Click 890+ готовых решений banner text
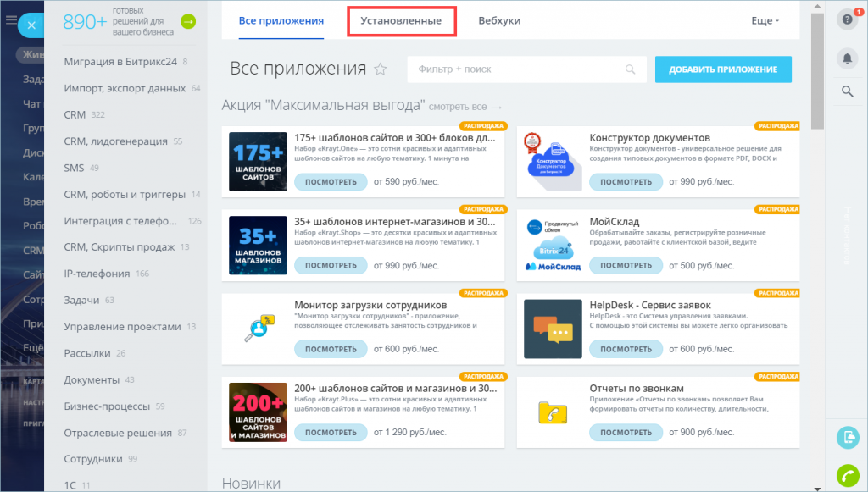Viewport: 868px width, 492px height. coord(118,21)
